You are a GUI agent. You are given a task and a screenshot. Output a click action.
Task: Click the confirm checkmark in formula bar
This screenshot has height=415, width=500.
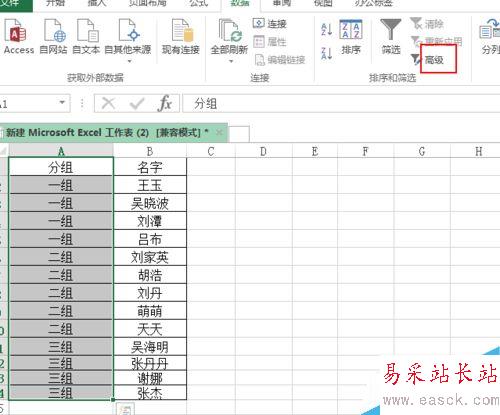pos(137,103)
